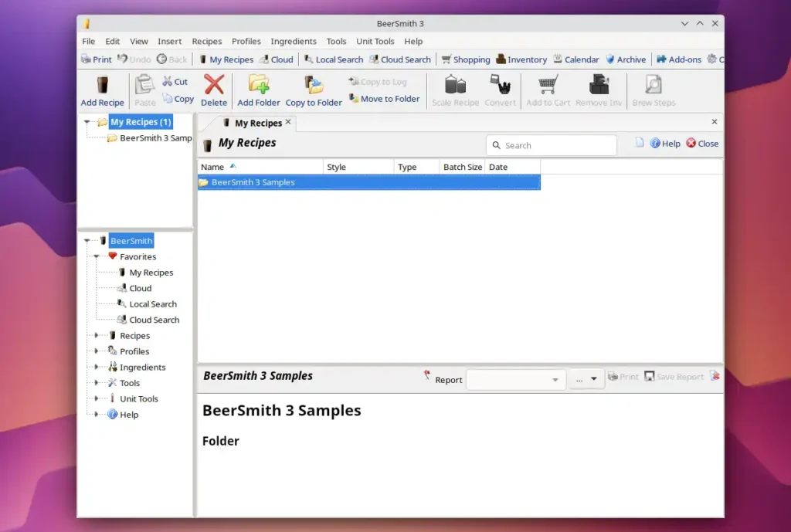Close the My Recipes tab
Image resolution: width=791 pixels, height=532 pixels.
[288, 122]
